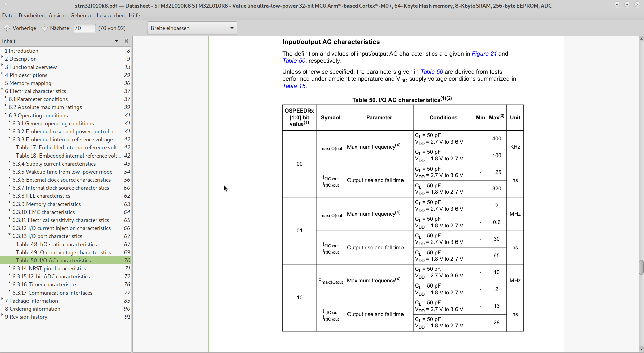Select 6.3.16 Timer characteristics
Image resolution: width=644 pixels, height=353 pixels.
[66, 284]
